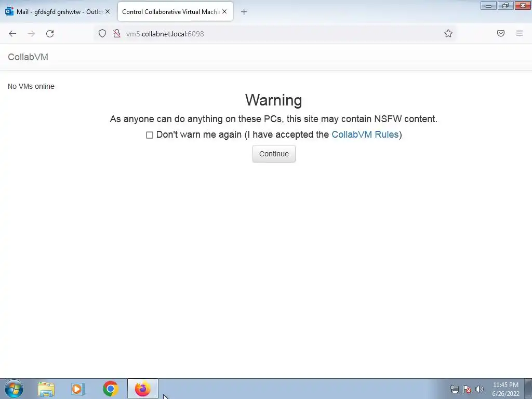
Task: Go to CollabVM home brand link
Action: point(28,57)
